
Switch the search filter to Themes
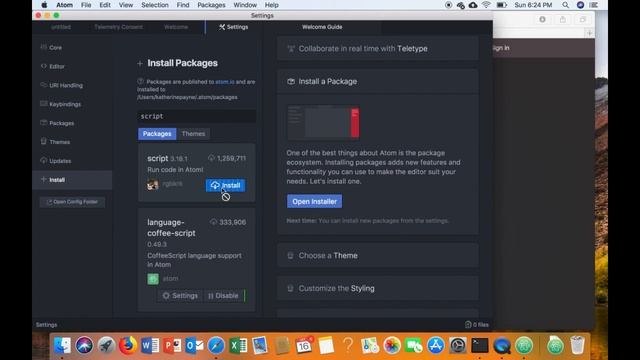click(x=193, y=134)
